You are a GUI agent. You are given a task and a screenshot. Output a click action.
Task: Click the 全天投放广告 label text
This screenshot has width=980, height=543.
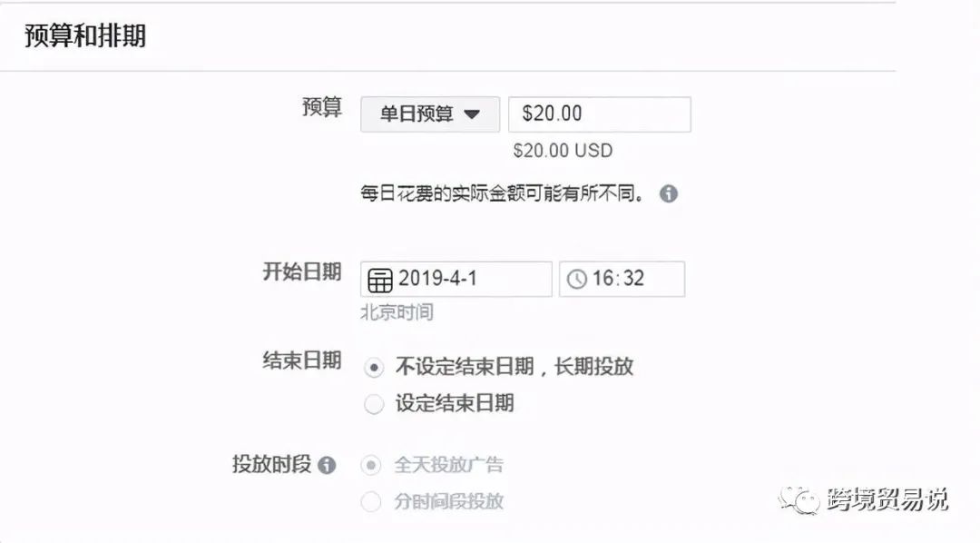pyautogui.click(x=449, y=466)
